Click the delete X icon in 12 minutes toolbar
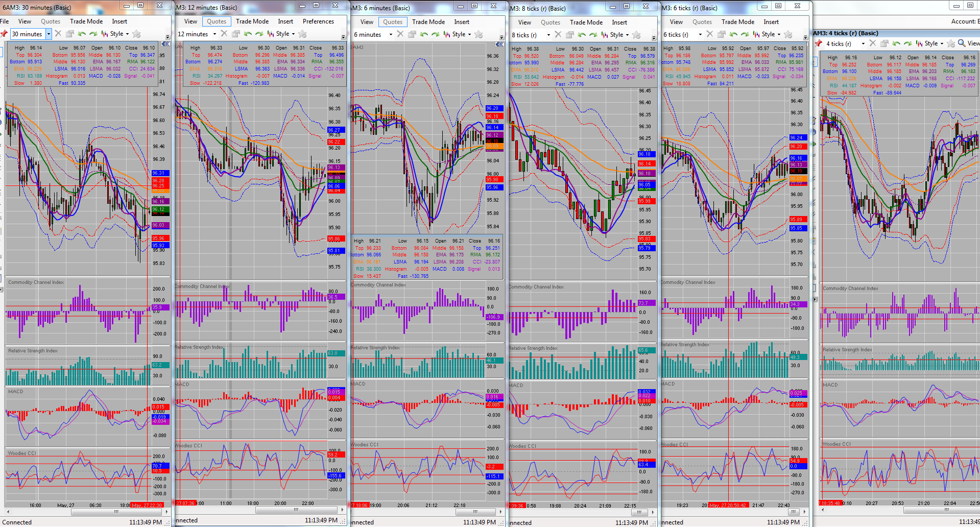This screenshot has width=980, height=527. 224,34
